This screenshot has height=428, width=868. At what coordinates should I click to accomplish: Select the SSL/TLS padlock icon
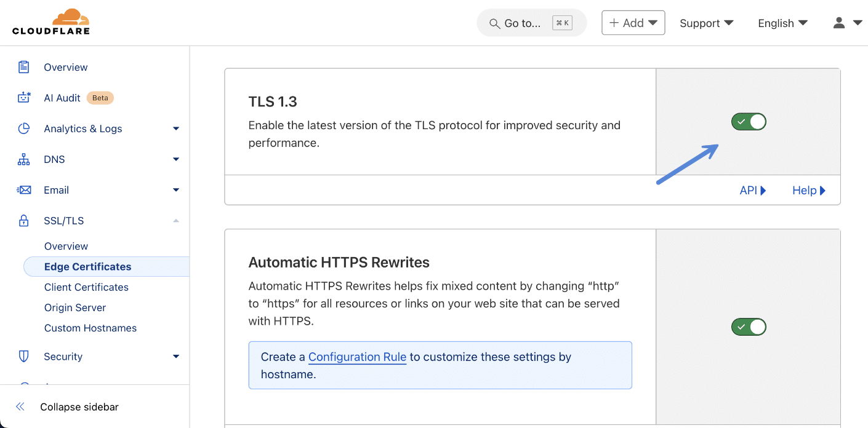pyautogui.click(x=23, y=221)
